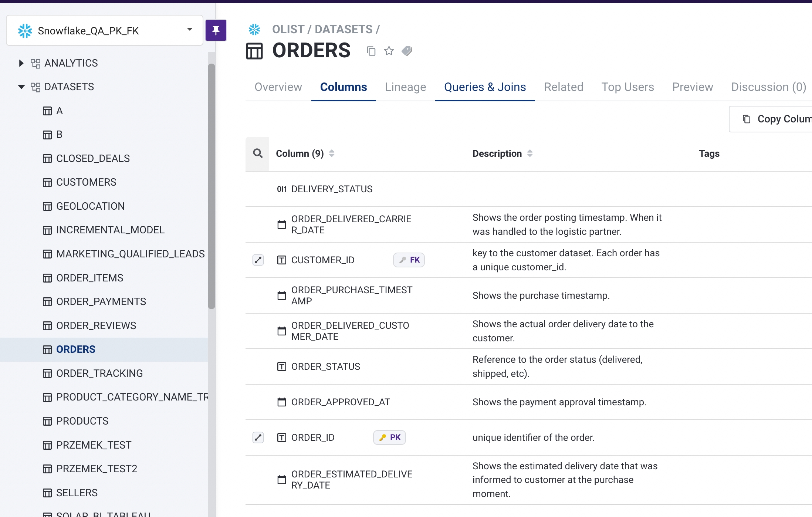Click the PK badge on ORDER_ID
Viewport: 812px width, 517px height.
389,437
